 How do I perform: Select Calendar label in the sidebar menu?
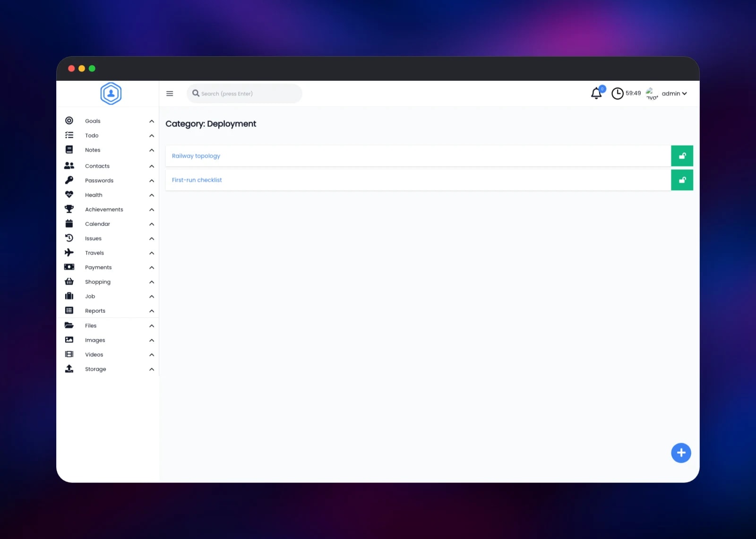tap(97, 224)
